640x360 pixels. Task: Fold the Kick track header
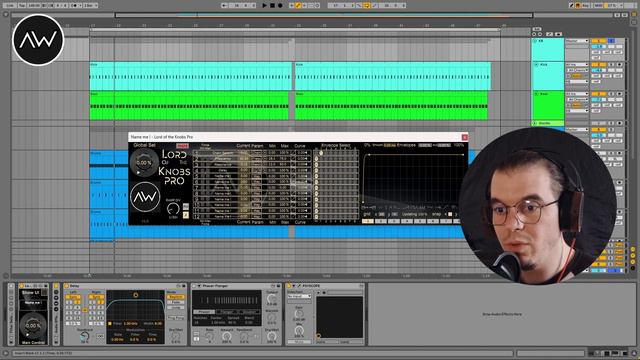click(x=536, y=64)
